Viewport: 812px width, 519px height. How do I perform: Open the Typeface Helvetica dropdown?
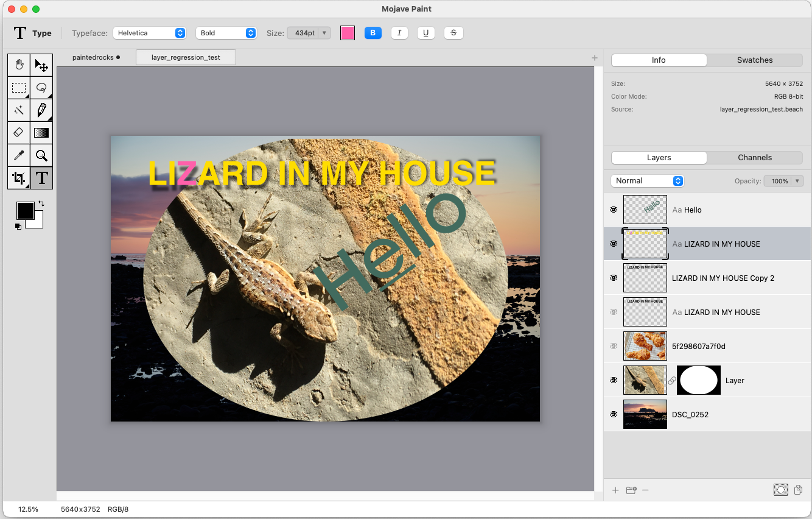point(149,33)
